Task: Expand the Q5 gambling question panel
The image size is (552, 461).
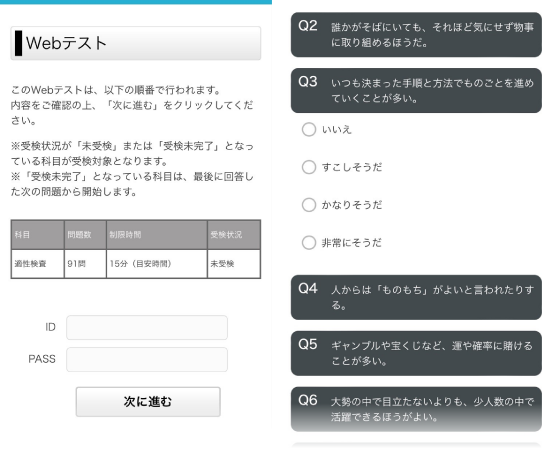Action: pyautogui.click(x=416, y=353)
